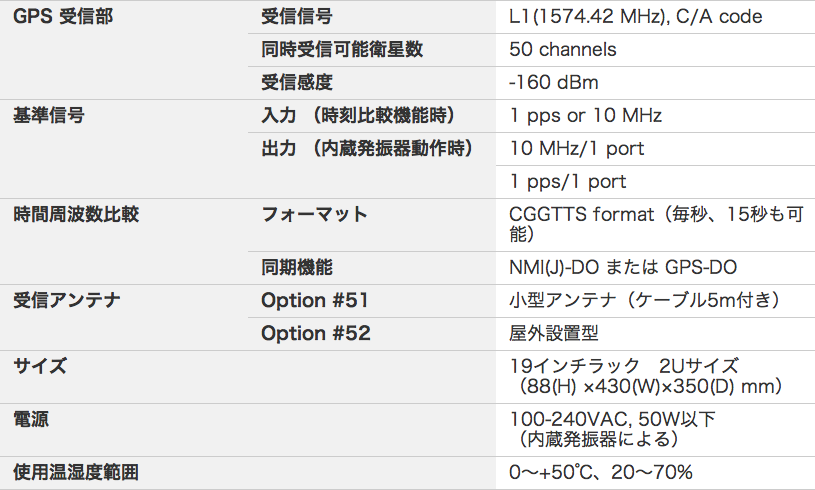The height and width of the screenshot is (490, 815).
Task: Click the 使用温湿度範囲 row header
Action: point(76,472)
